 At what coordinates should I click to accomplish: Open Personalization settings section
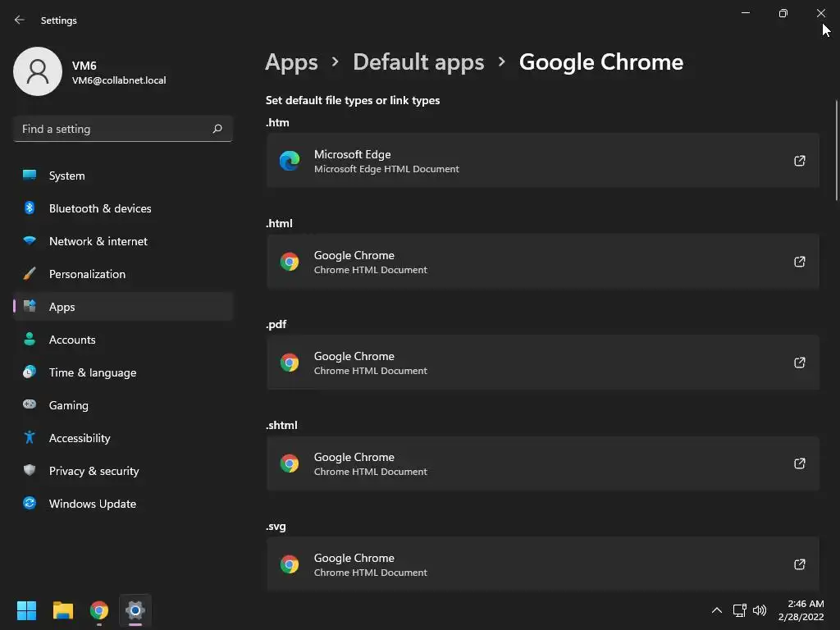pos(87,274)
